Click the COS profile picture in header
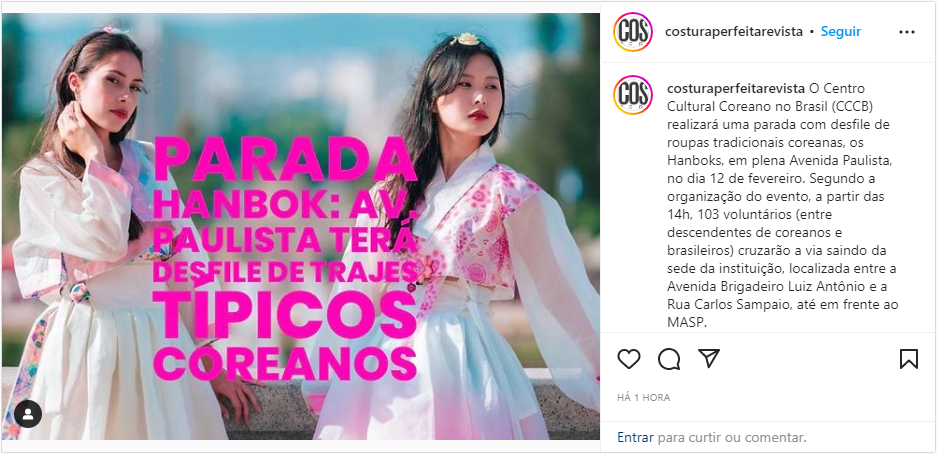Image resolution: width=937 pixels, height=454 pixels. click(x=633, y=32)
